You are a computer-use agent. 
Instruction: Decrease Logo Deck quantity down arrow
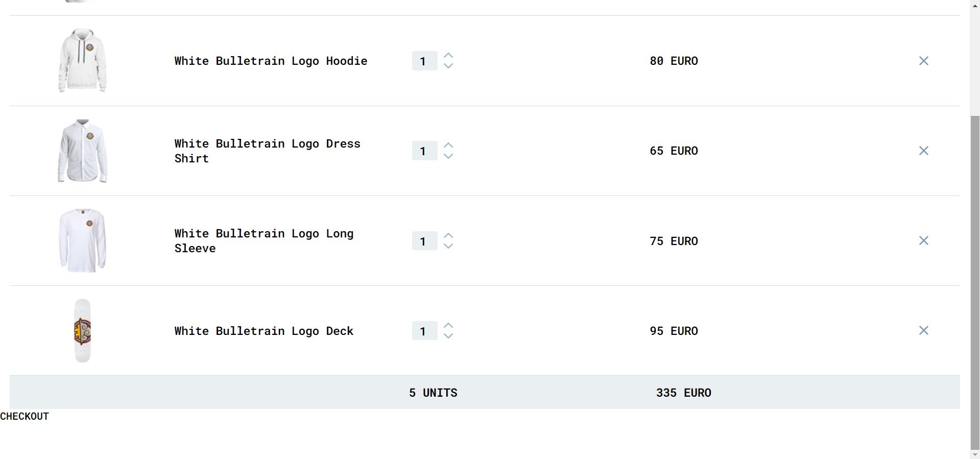pos(448,335)
